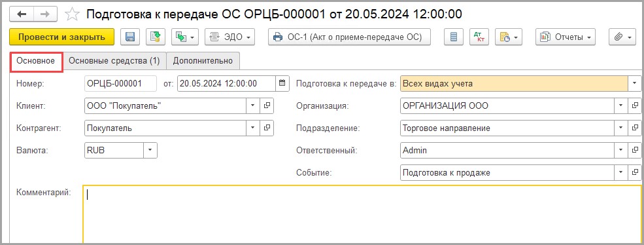Open the ЭДО menu

point(229,37)
